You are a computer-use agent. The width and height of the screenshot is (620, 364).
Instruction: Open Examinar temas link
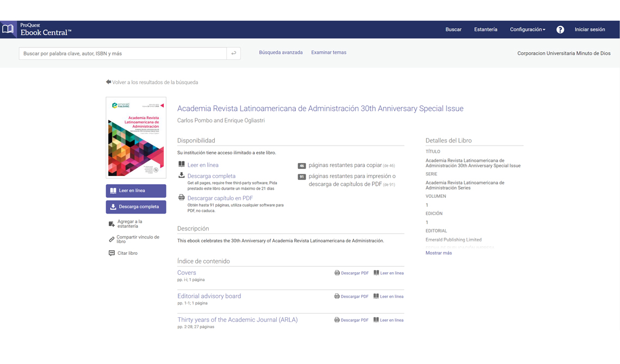(328, 53)
